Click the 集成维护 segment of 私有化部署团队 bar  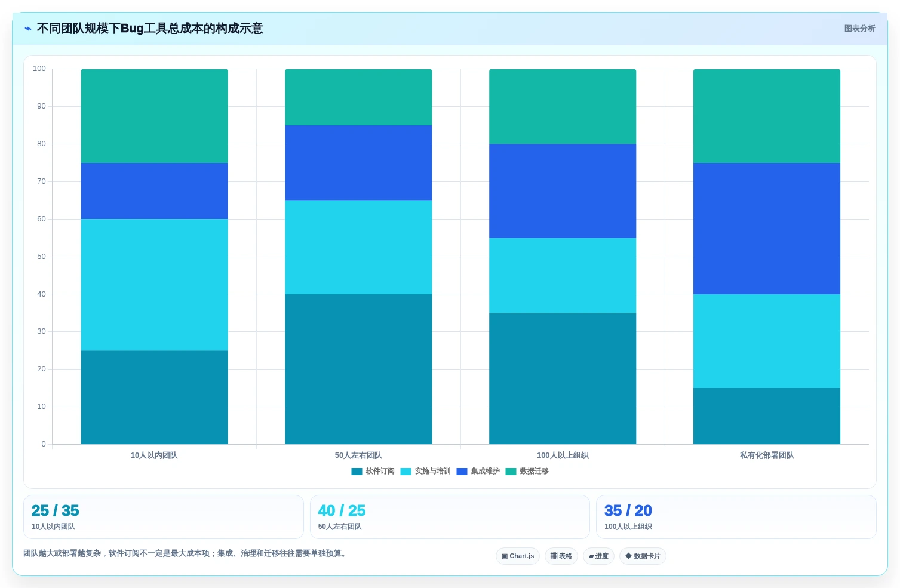tap(767, 229)
